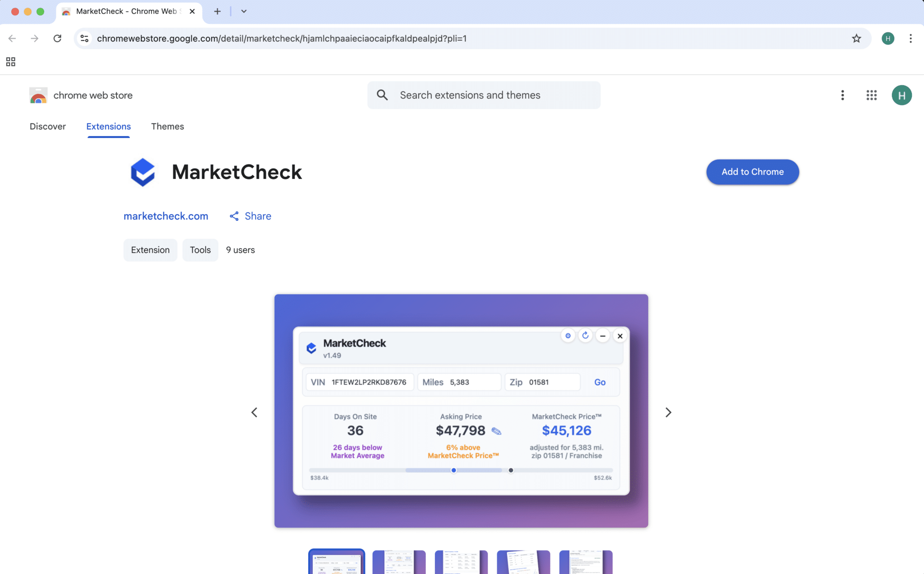Click the grid icon below the browser toolbar
The height and width of the screenshot is (574, 924).
click(10, 62)
